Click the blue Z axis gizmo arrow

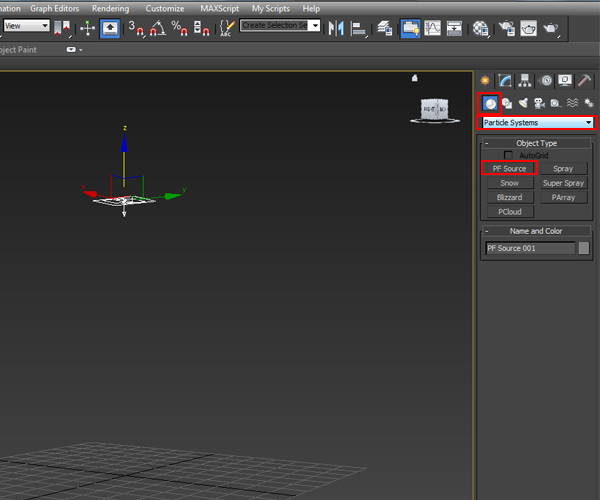pyautogui.click(x=124, y=143)
